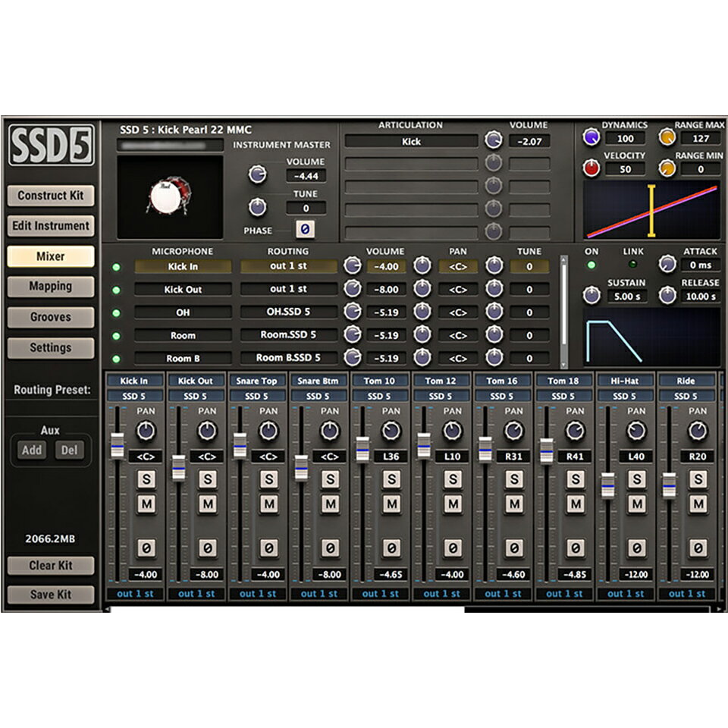Click the OH microphone volume knob
This screenshot has width=728, height=728.
[353, 312]
